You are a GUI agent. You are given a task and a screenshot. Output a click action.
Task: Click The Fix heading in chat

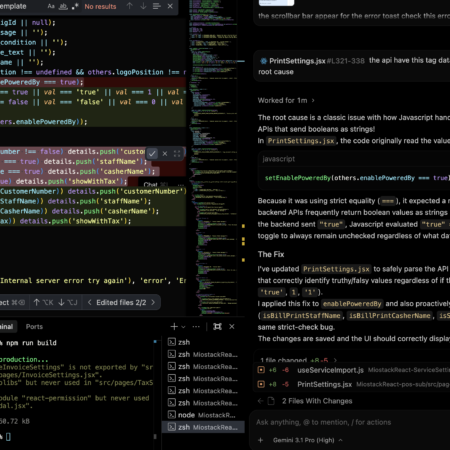click(271, 254)
